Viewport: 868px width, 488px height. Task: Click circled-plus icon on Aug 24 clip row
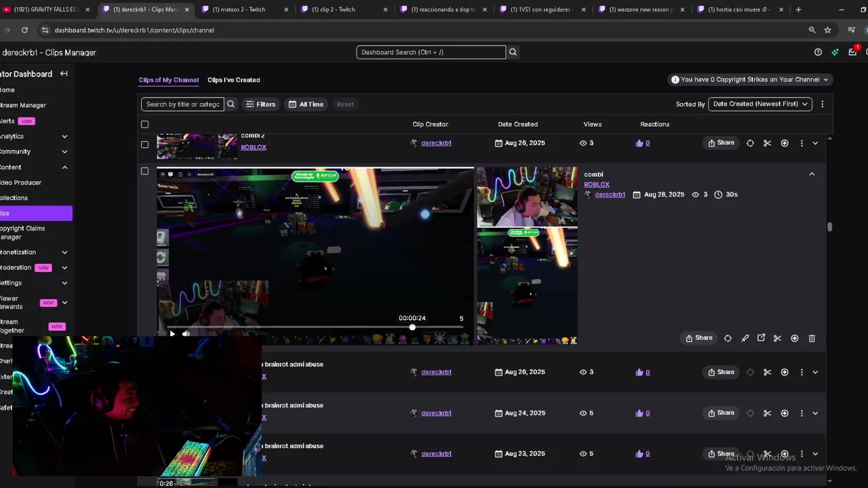pyautogui.click(x=785, y=413)
